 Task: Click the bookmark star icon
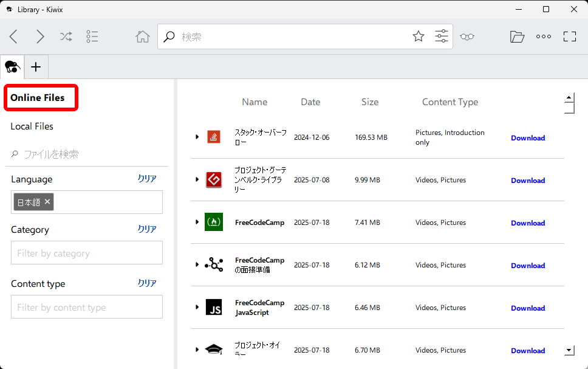419,36
